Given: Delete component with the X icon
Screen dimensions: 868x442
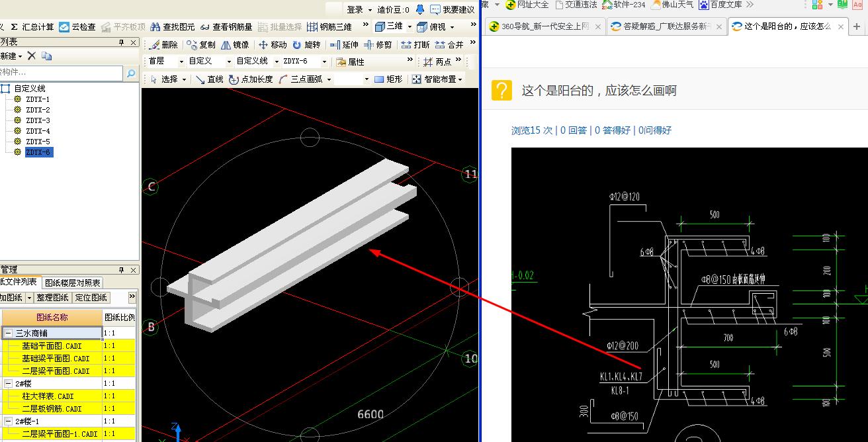Looking at the screenshot, I should tap(31, 56).
